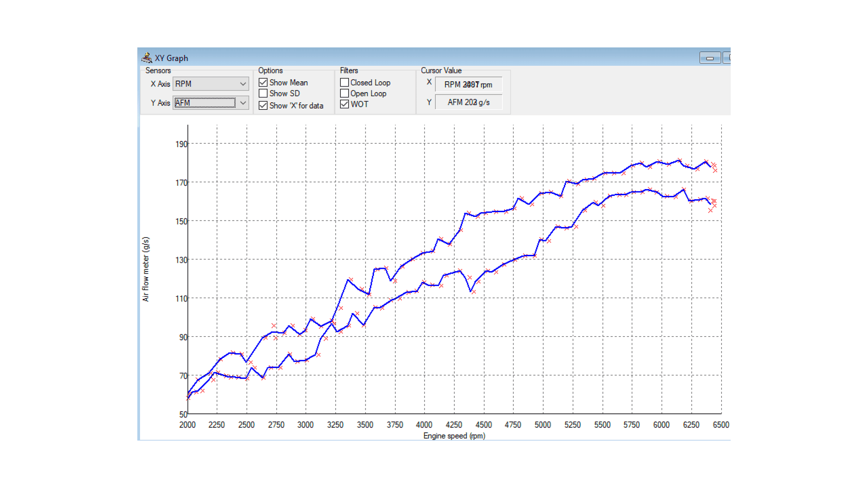Screen dimensions: 868x488
Task: Enable the Closed Loop filter
Action: tap(344, 83)
